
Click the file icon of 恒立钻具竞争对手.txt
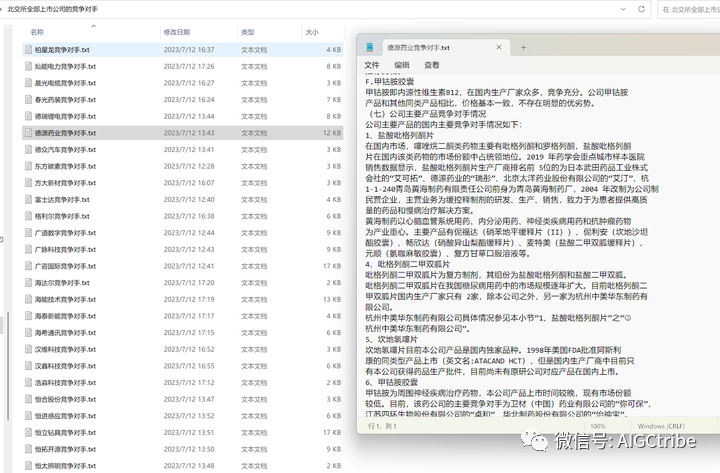pyautogui.click(x=28, y=432)
